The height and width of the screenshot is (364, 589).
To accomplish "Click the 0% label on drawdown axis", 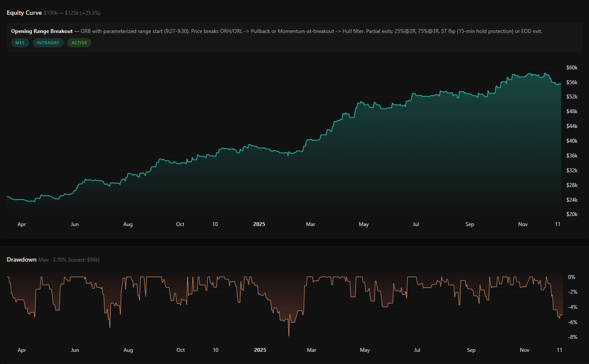I will pos(571,277).
